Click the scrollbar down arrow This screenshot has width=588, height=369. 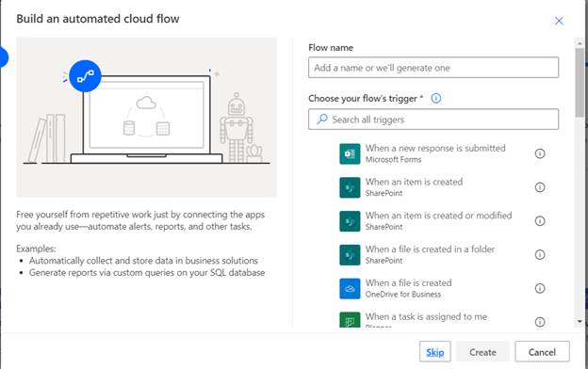580,321
